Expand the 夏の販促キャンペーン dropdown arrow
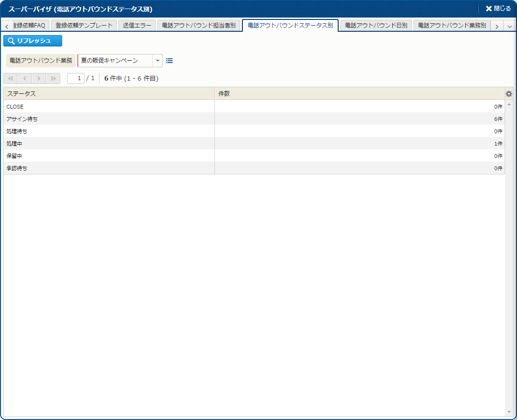This screenshot has height=420, width=517. [157, 61]
